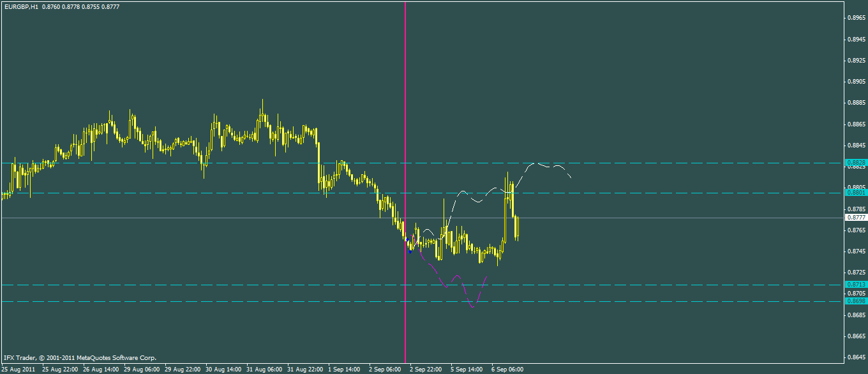868x374 pixels.
Task: Click the IFX Trader MetaQuotes copyright text
Action: click(x=80, y=358)
